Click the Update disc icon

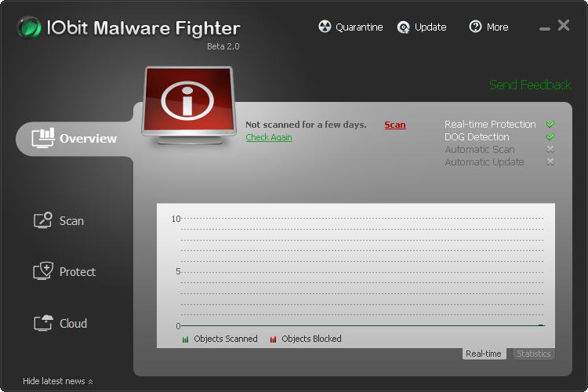tap(404, 27)
